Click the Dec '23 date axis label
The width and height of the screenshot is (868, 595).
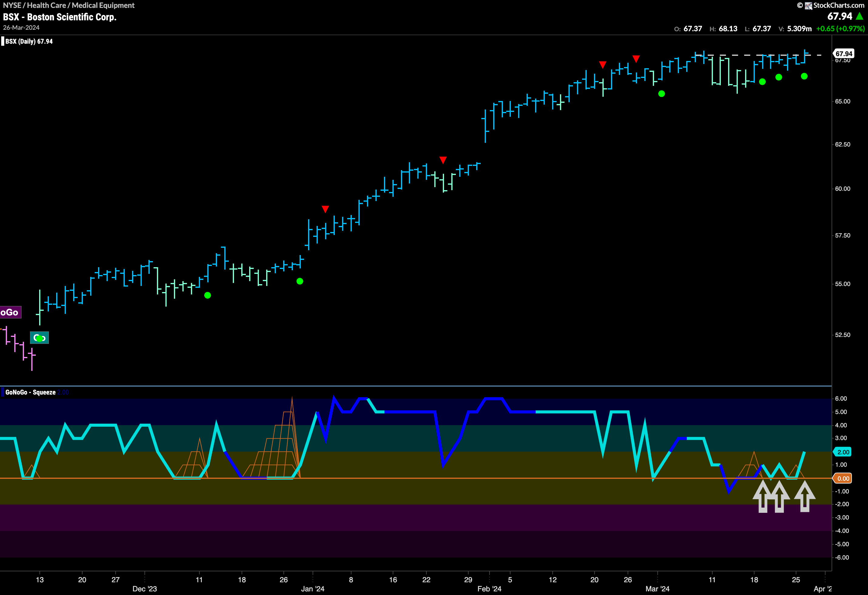tap(145, 589)
